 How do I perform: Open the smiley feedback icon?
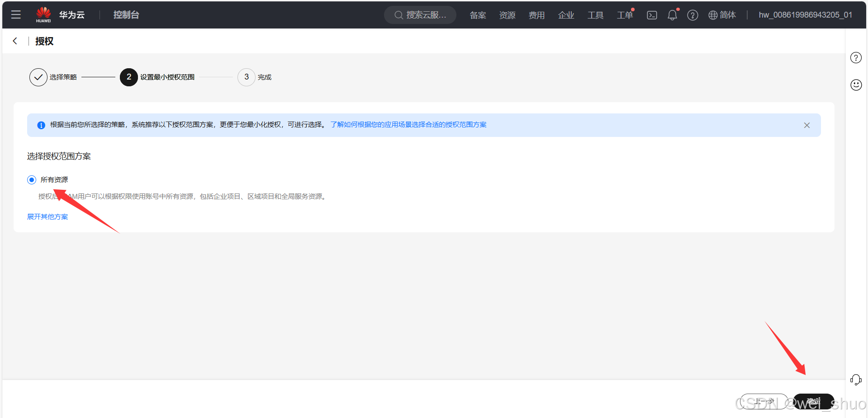click(856, 85)
